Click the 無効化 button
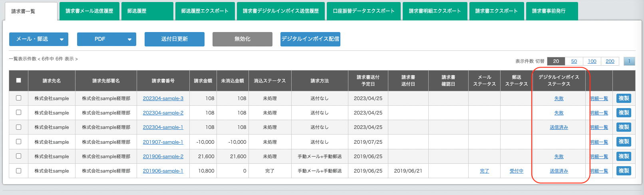This screenshot has height=195, width=644. [242, 39]
